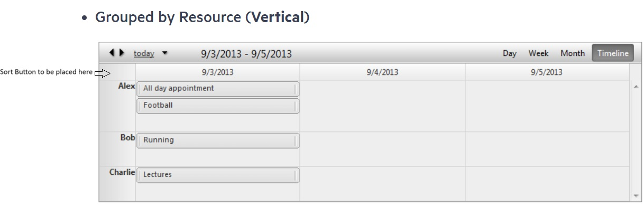Click the 9/5/2013 column header
Viewport: 644px width, 205px height.
pos(547,72)
